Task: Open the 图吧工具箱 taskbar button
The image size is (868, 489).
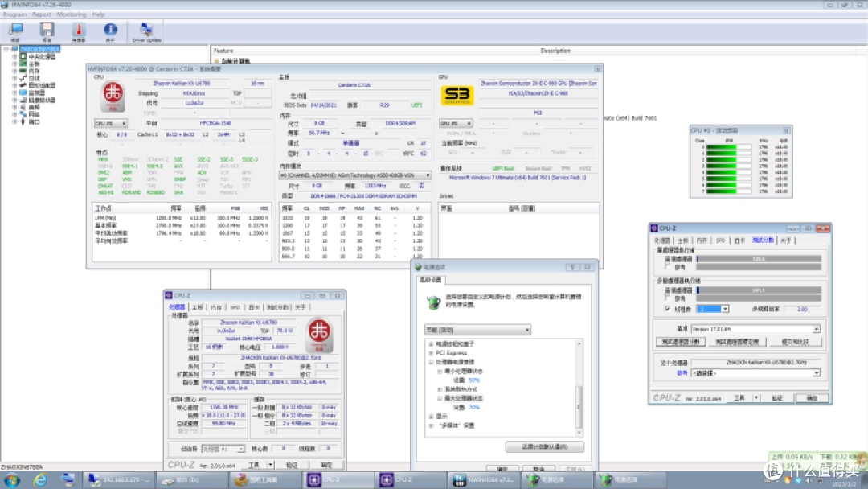Action: (267, 479)
